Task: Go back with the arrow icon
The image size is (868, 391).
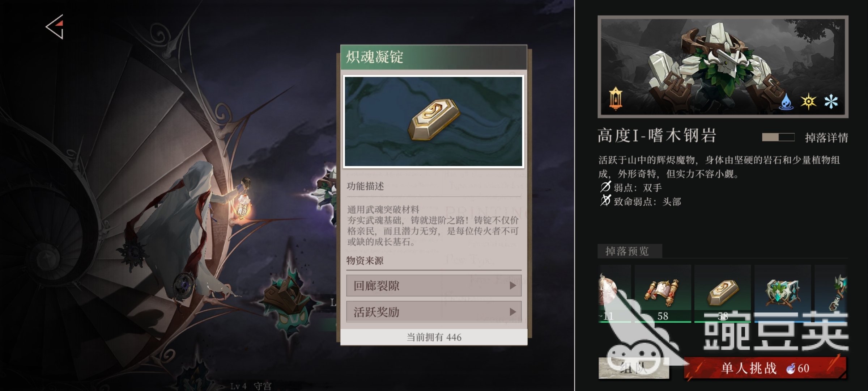Action: click(x=55, y=26)
